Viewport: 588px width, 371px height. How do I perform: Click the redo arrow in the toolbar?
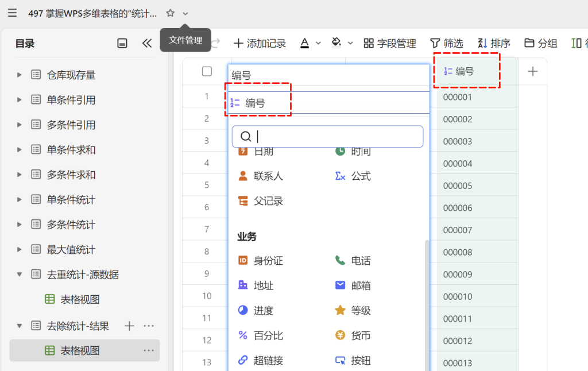[216, 44]
